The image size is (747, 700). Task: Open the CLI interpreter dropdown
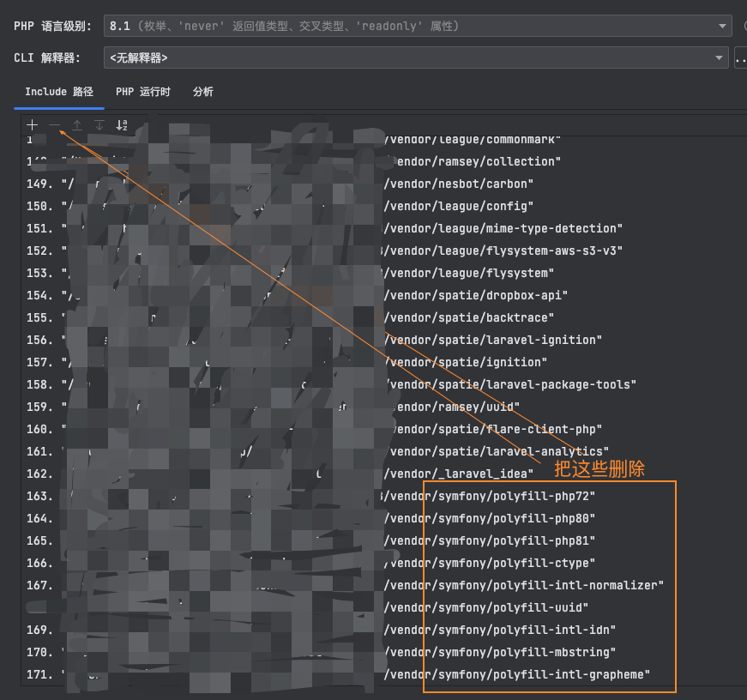coord(416,57)
